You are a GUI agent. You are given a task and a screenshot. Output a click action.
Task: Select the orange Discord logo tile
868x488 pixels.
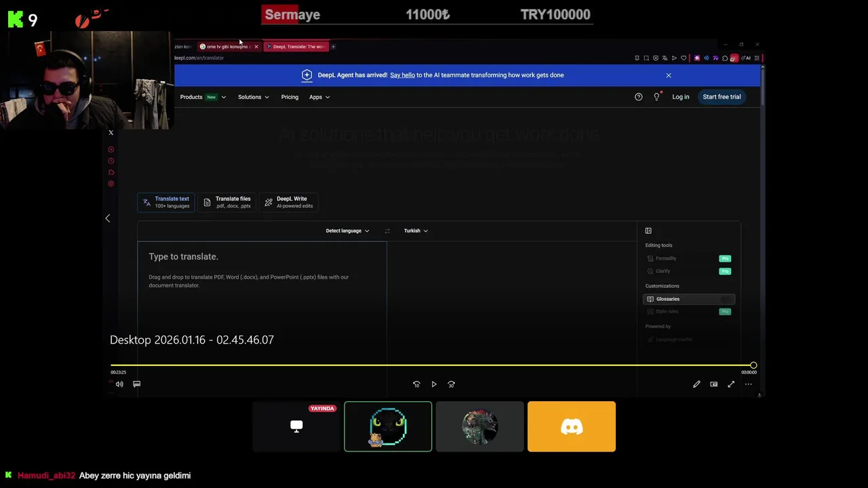click(572, 426)
